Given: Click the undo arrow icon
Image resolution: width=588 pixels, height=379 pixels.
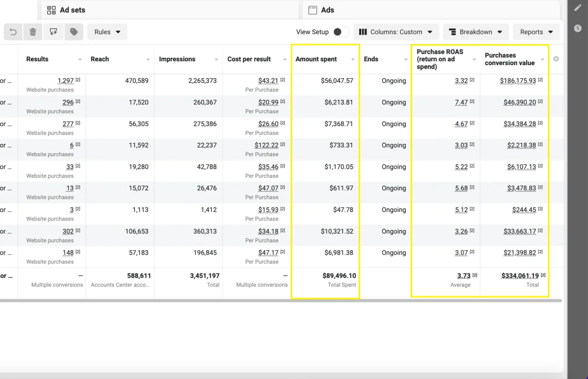Looking at the screenshot, I should click(x=13, y=32).
